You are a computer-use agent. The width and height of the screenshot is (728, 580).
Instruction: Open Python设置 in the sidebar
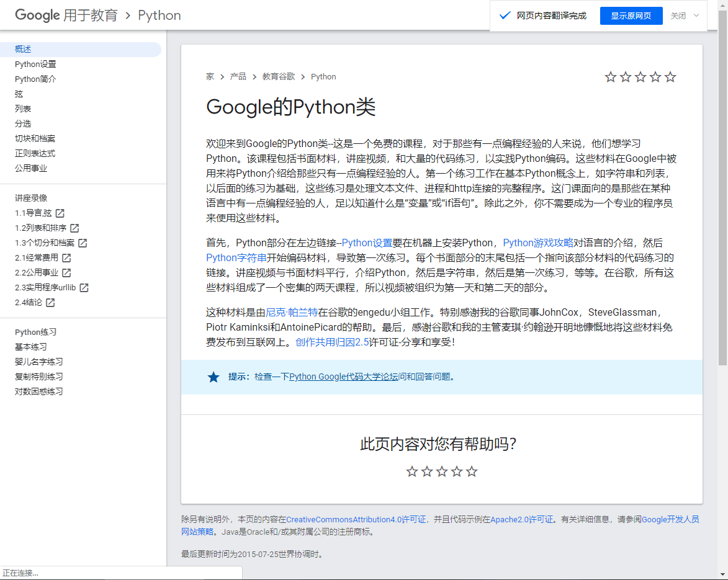pos(35,65)
